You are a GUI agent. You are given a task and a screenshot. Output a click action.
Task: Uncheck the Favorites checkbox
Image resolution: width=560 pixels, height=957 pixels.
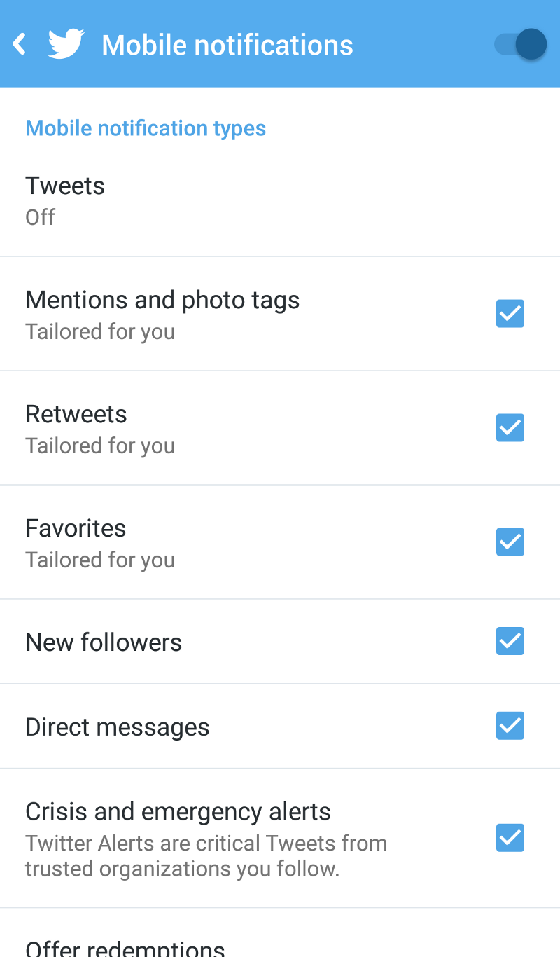point(510,542)
